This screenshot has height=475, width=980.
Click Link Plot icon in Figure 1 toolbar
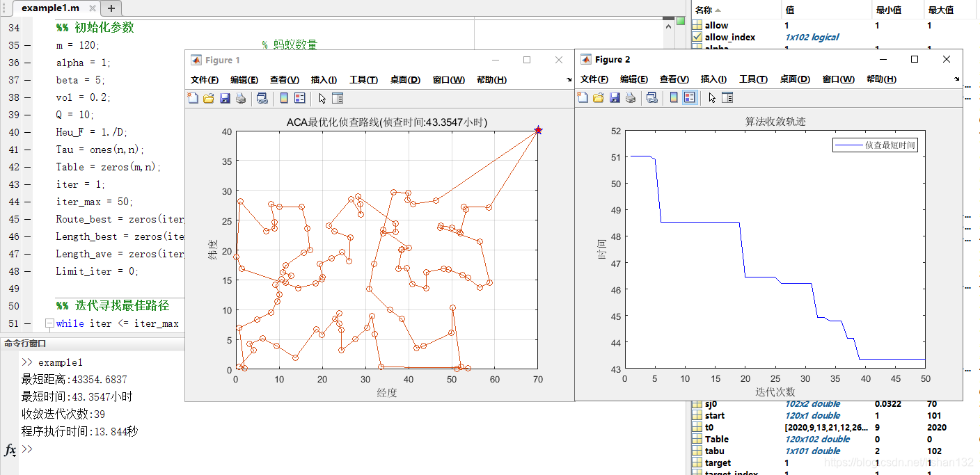click(x=262, y=98)
